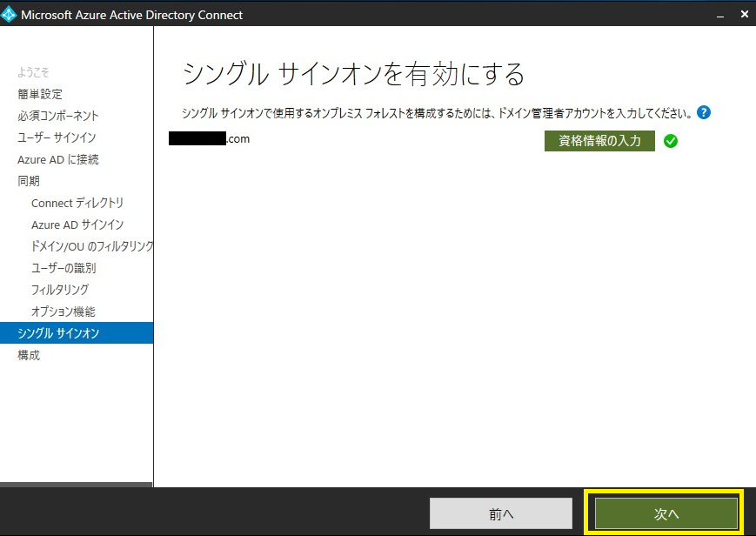This screenshot has height=536, width=756.
Task: Open the フィルタリング sub-step
Action: click(60, 290)
